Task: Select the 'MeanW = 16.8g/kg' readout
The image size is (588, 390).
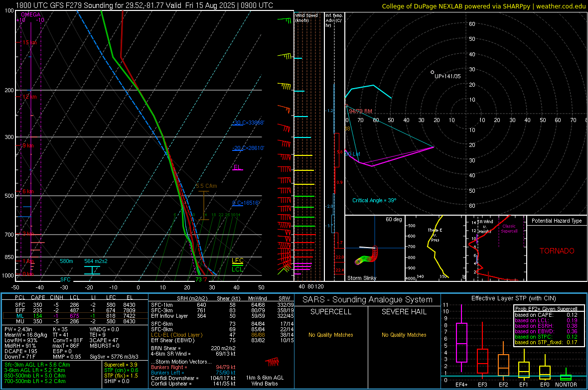Action: [x=25, y=335]
